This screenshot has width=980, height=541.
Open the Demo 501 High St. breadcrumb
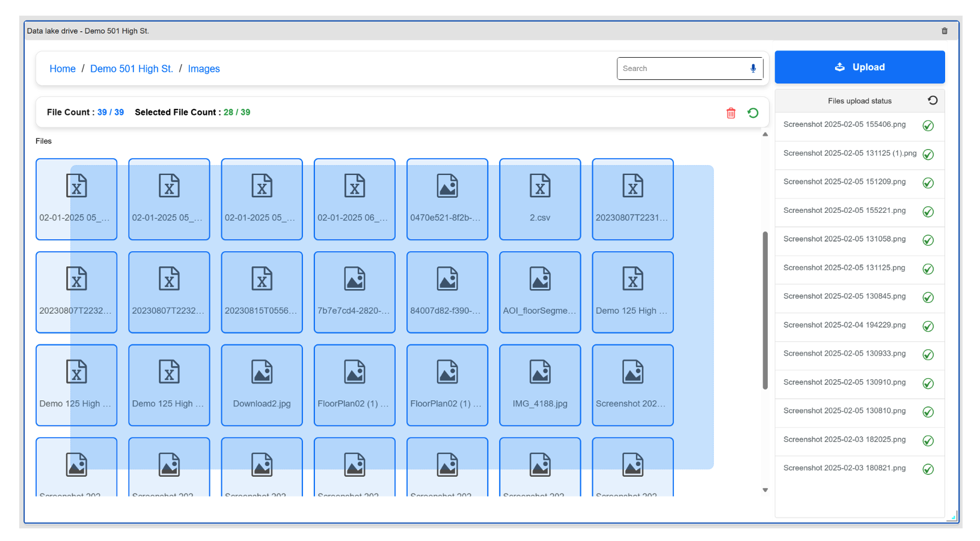click(x=131, y=69)
